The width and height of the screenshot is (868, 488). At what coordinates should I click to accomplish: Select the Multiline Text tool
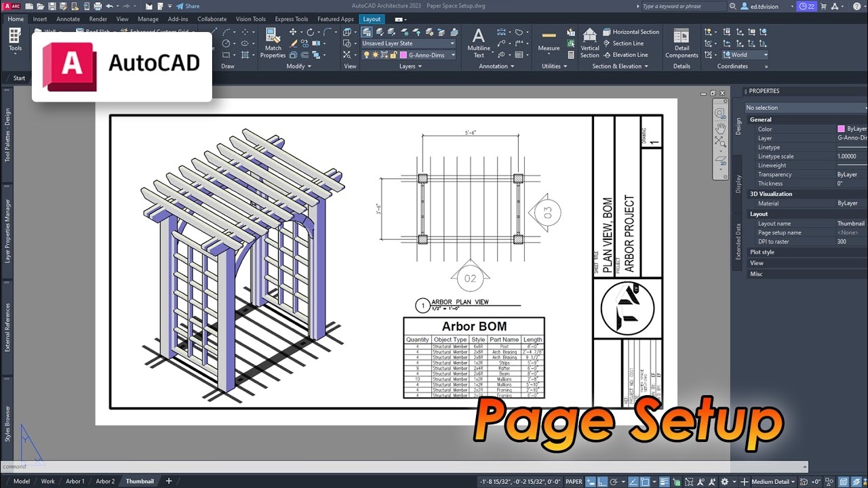point(479,43)
